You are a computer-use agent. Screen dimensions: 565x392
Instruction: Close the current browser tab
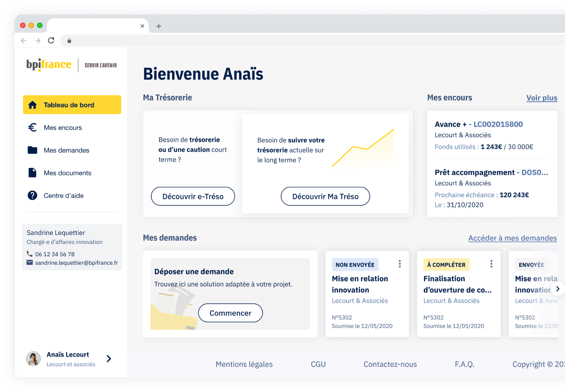(x=142, y=26)
